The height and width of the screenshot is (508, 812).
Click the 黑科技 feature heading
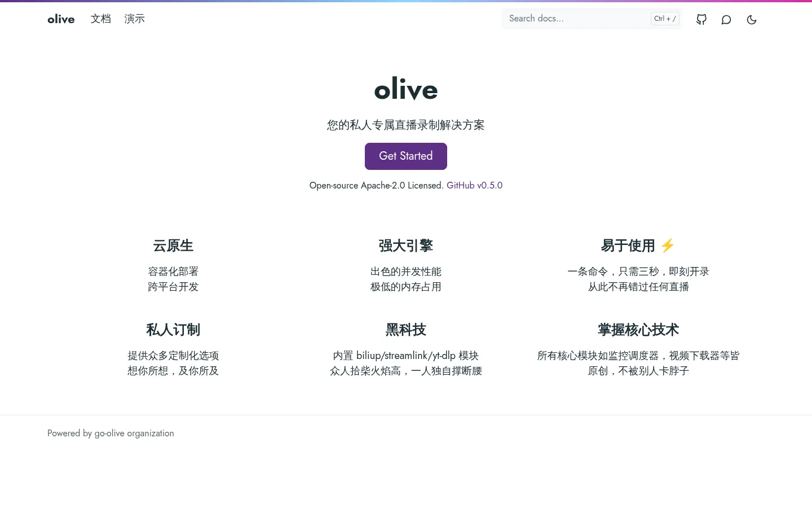coord(406,330)
